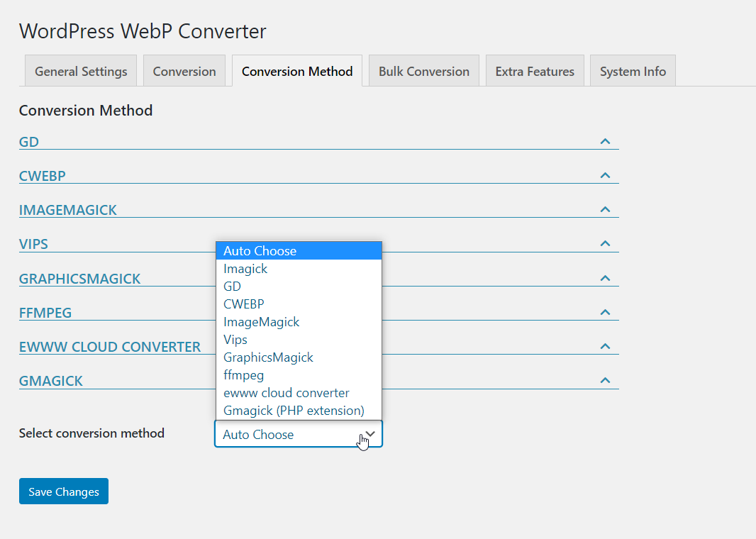
Task: Select the highlighted Auto Choose option
Action: (258, 250)
